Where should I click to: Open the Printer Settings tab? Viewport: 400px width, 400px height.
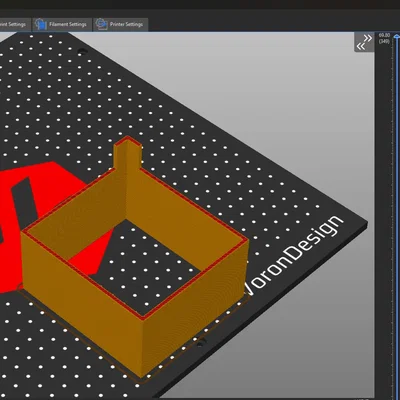pyautogui.click(x=121, y=25)
